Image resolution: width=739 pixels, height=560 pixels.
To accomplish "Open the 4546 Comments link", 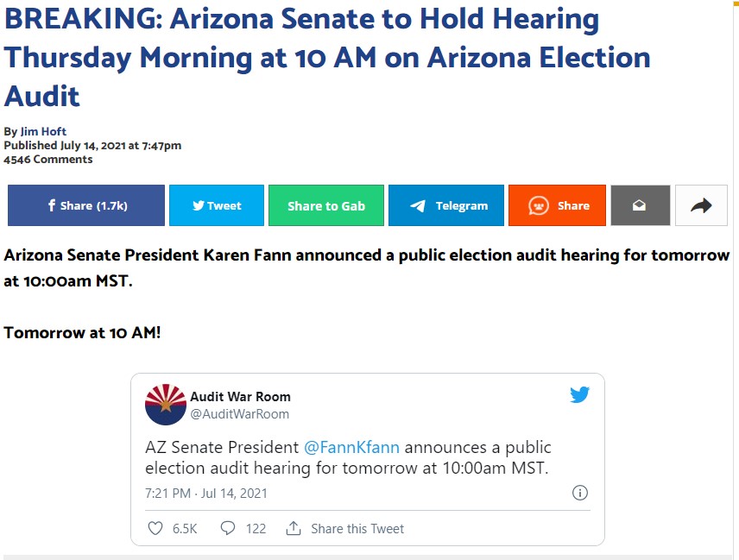I will pyautogui.click(x=48, y=160).
